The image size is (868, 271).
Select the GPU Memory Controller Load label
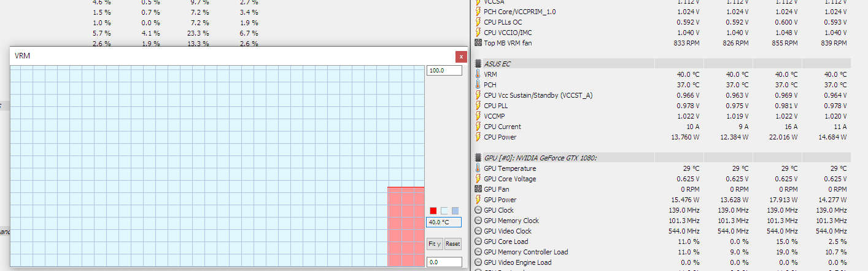(526, 252)
